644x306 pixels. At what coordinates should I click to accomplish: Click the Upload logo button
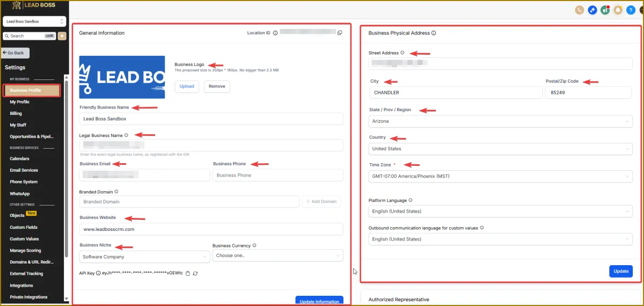187,86
